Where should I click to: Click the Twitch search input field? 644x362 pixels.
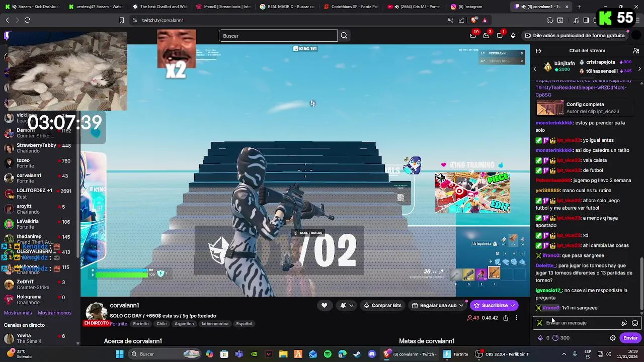278,36
